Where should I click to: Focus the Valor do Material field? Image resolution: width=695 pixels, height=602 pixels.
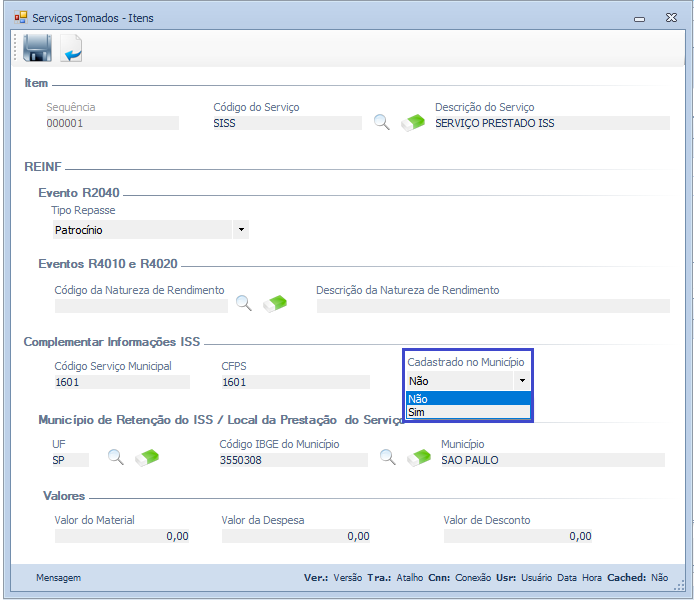(121, 536)
